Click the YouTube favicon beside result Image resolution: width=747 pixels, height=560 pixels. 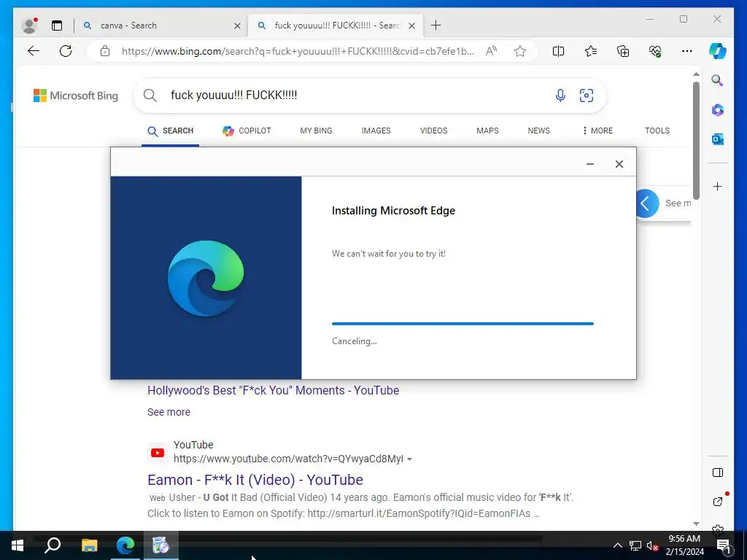(x=158, y=453)
